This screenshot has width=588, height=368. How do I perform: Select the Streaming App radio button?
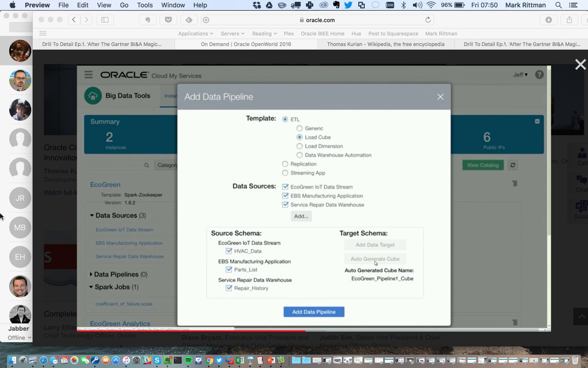tap(285, 173)
